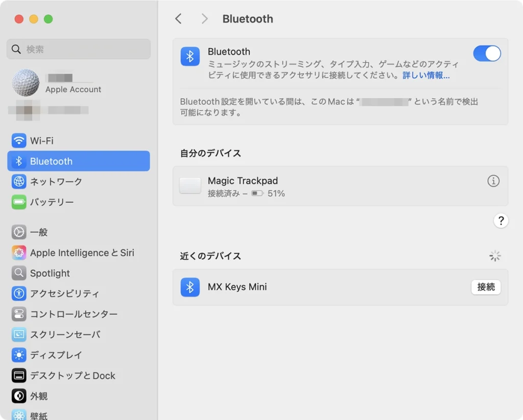Select the MX Keys Mini name text

(x=237, y=287)
